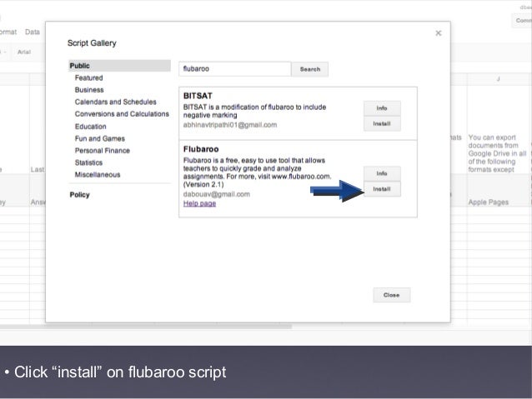Screen dimensions: 532x399
Task: Click the Flubaroo script title
Action: pyautogui.click(x=201, y=149)
